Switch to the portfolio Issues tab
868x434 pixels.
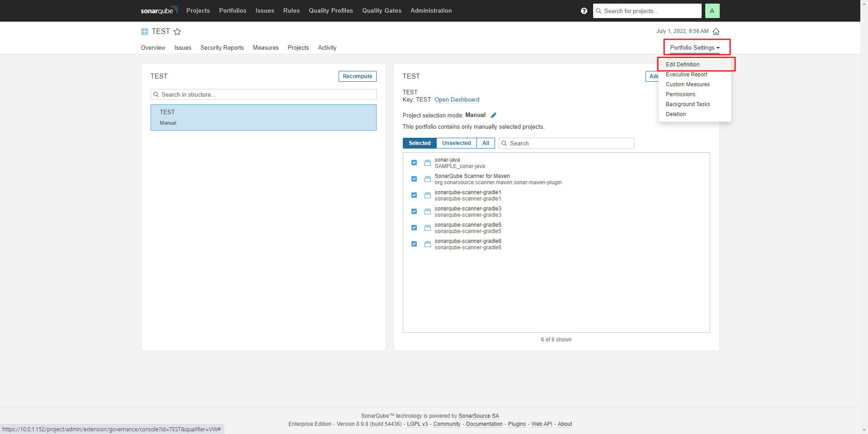(x=183, y=47)
